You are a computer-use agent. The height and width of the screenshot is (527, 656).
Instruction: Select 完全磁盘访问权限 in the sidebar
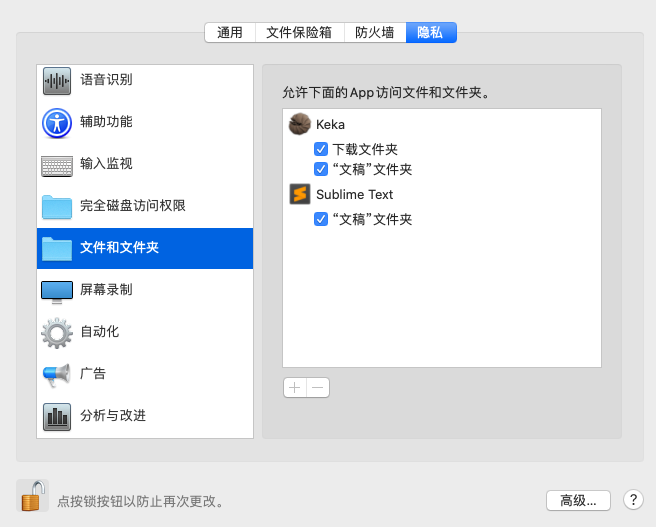[133, 205]
